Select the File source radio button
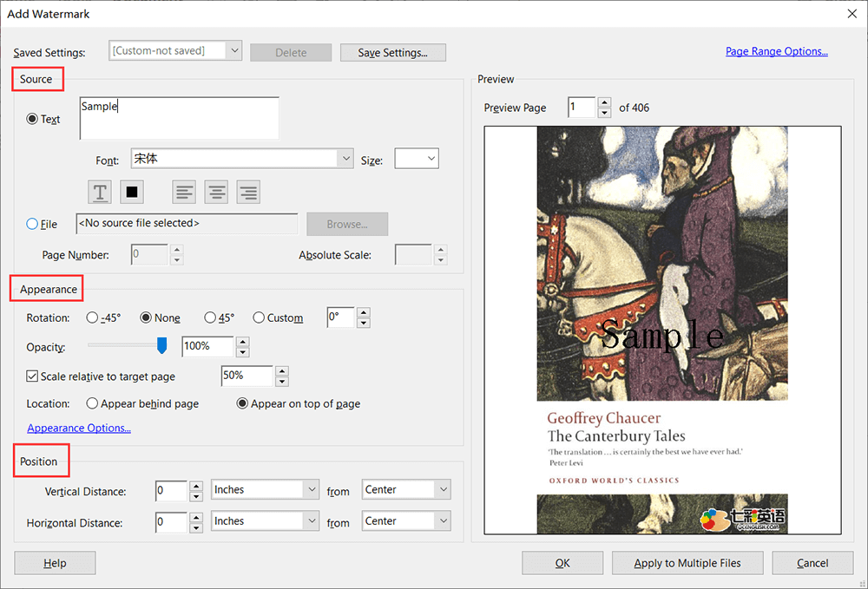The width and height of the screenshot is (868, 589). pyautogui.click(x=33, y=224)
